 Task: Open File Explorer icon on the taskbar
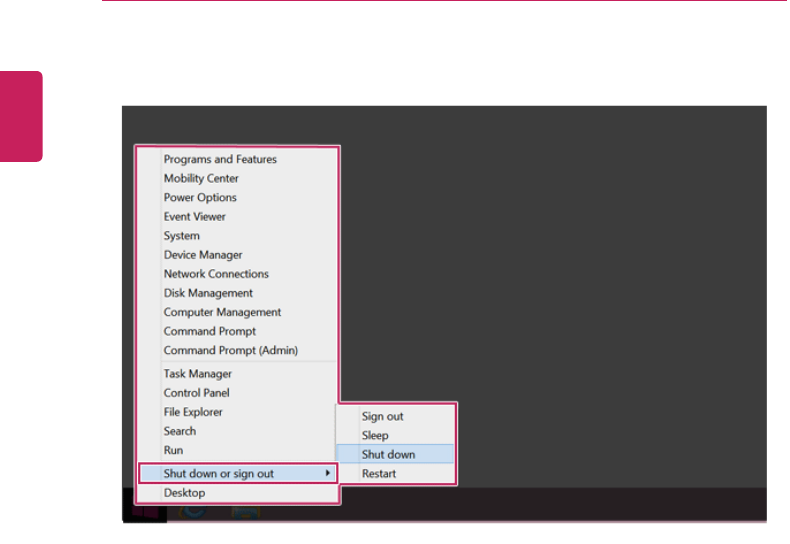click(x=246, y=512)
